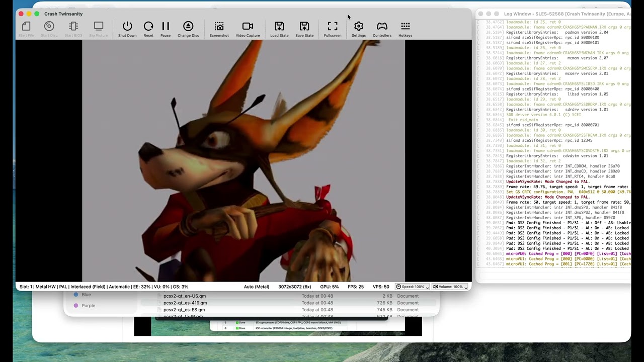Shut Down the emulated game
The image size is (644, 362).
[127, 29]
